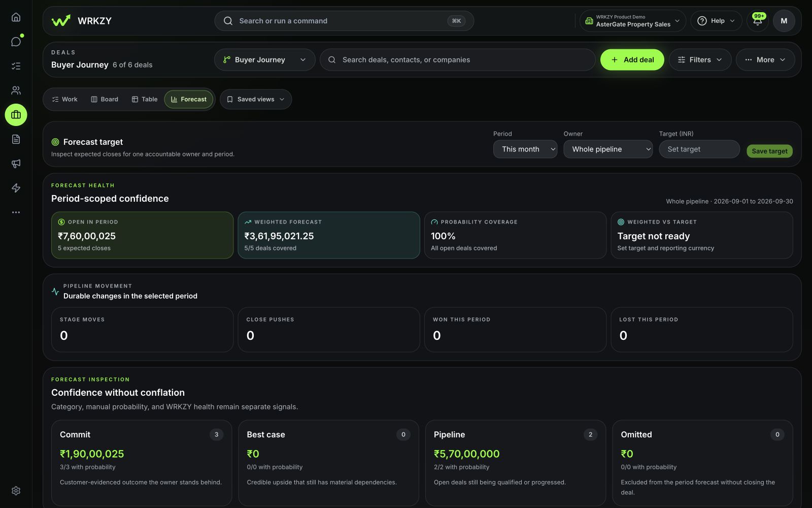Click the Save target button
The width and height of the screenshot is (812, 508).
(769, 151)
